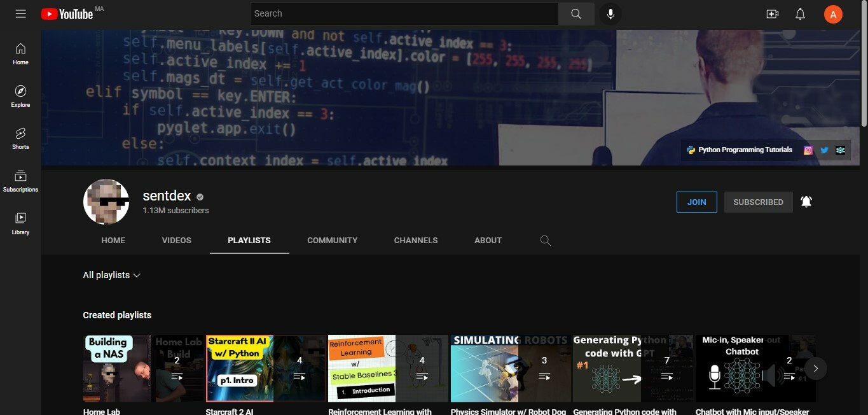Open Shorts in sidebar
The height and width of the screenshot is (415, 868).
(20, 138)
